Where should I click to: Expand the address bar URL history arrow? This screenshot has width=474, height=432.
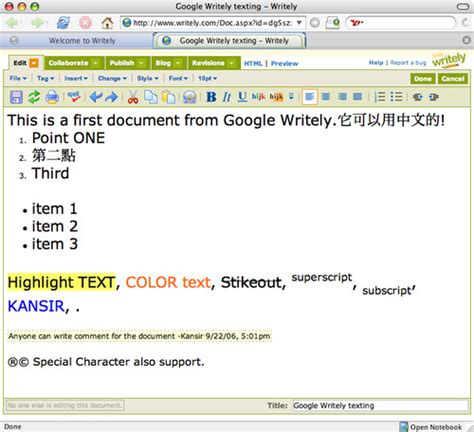[x=299, y=23]
